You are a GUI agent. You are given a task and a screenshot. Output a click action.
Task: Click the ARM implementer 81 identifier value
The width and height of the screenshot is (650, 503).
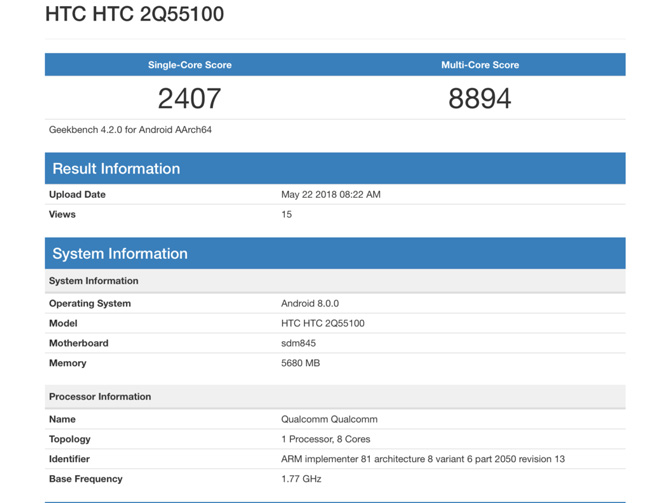tap(423, 459)
